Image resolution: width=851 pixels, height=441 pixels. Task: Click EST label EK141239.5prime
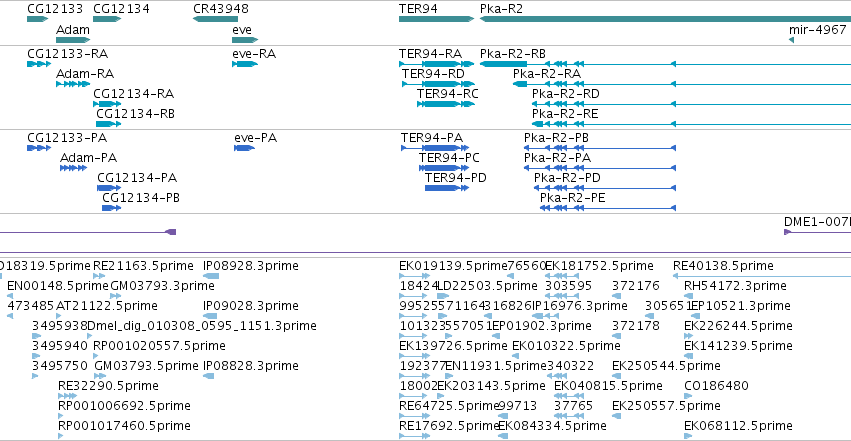[x=738, y=346]
